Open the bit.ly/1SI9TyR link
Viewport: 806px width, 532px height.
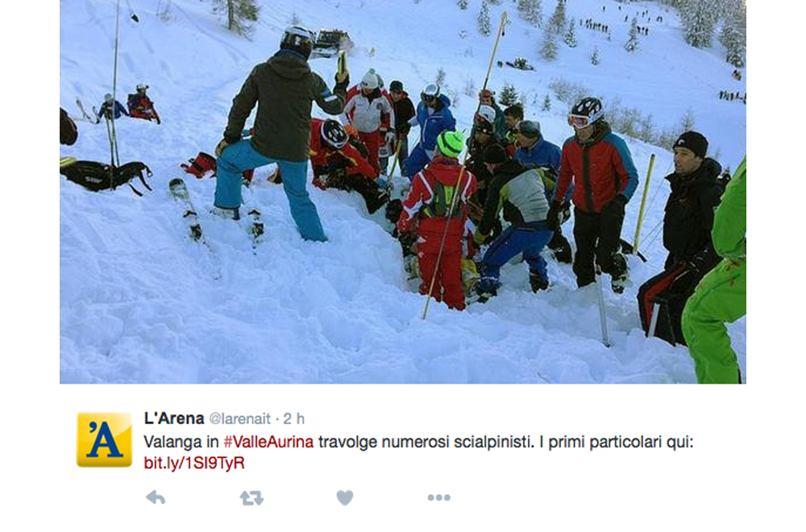[x=193, y=463]
